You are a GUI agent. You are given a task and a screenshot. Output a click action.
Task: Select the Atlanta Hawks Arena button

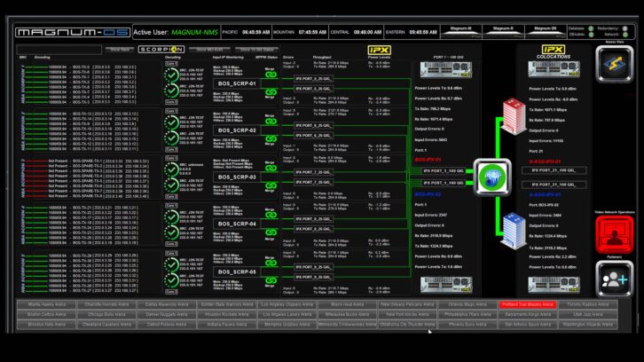pos(46,304)
